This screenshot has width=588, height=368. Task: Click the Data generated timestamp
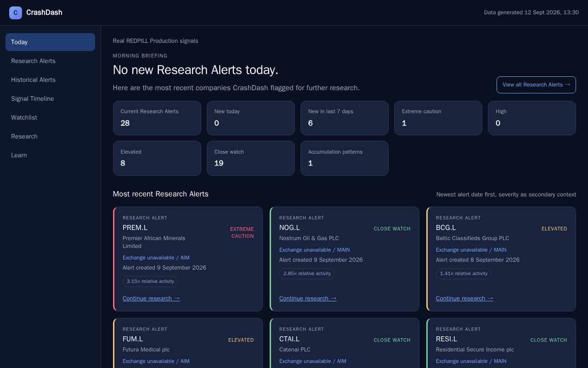531,12
